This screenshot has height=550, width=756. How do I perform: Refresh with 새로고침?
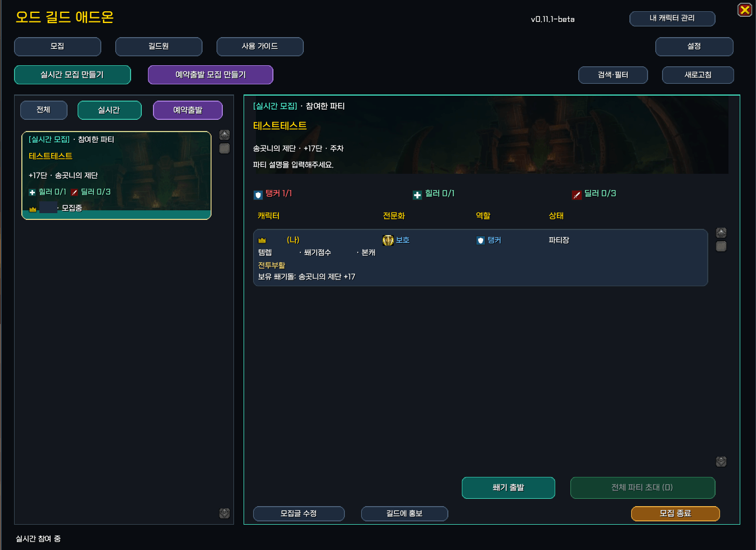tap(698, 75)
